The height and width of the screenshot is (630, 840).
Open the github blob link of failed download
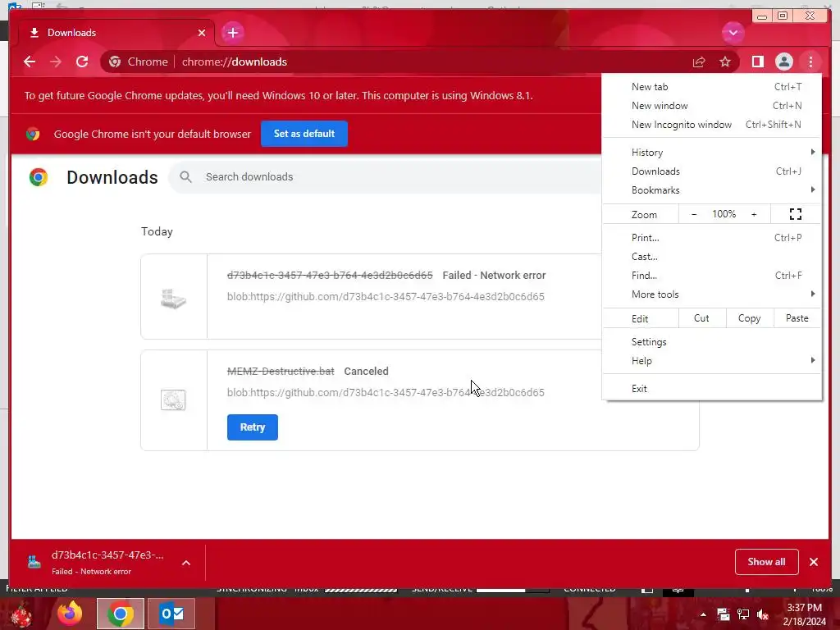click(x=386, y=297)
